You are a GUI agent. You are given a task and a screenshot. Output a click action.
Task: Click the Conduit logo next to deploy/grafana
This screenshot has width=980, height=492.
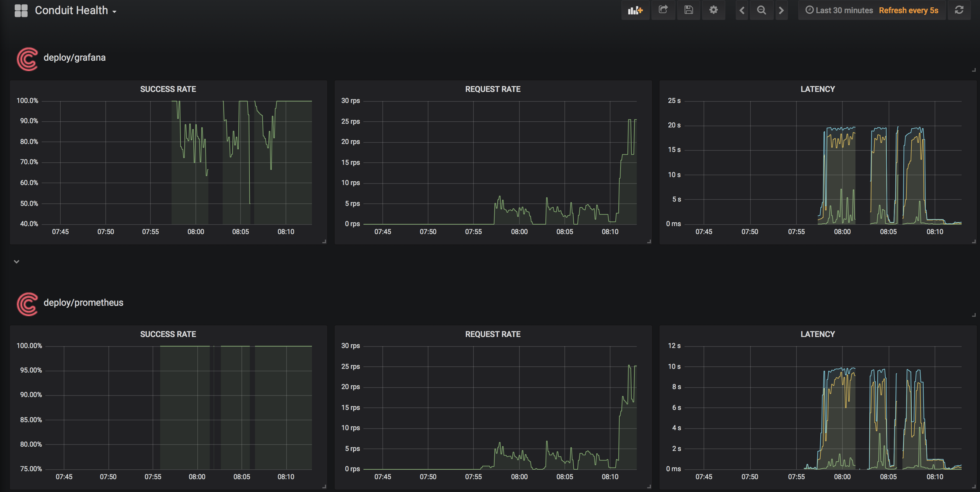point(27,59)
